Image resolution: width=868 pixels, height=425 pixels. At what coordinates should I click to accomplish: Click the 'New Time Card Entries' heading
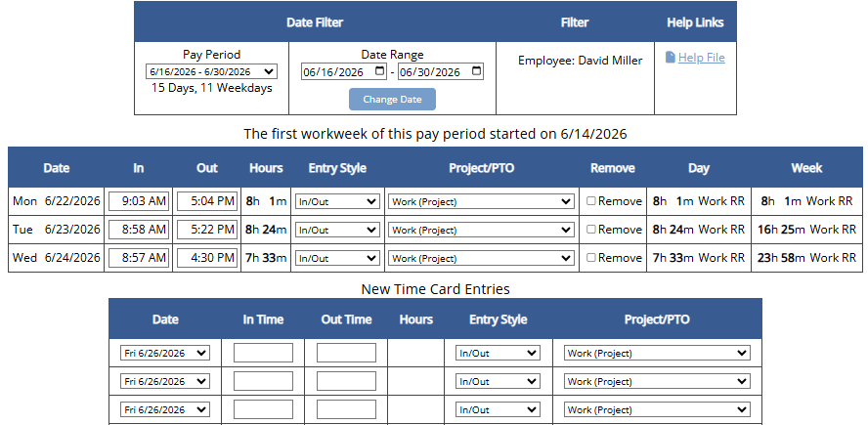[x=435, y=289]
